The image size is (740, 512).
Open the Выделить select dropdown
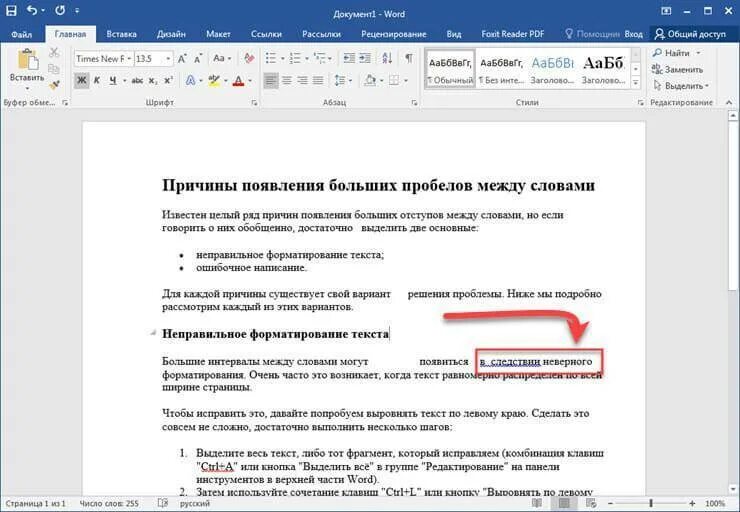(x=681, y=86)
